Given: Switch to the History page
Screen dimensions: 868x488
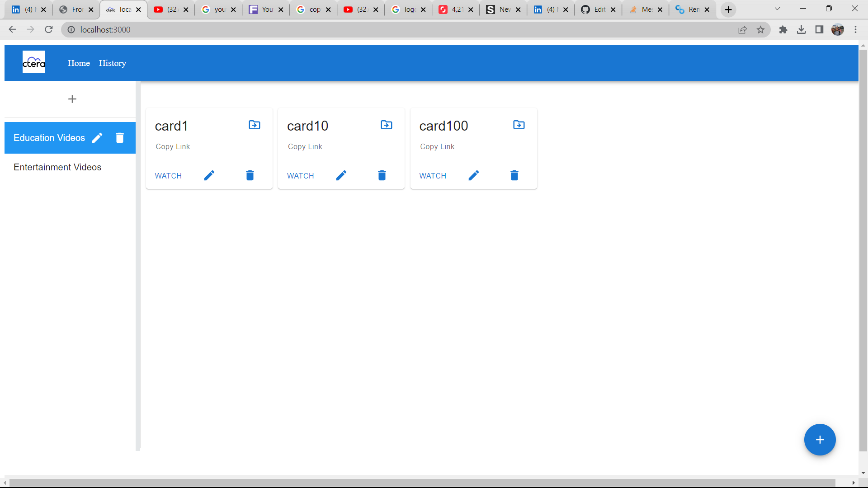Looking at the screenshot, I should click(x=112, y=63).
